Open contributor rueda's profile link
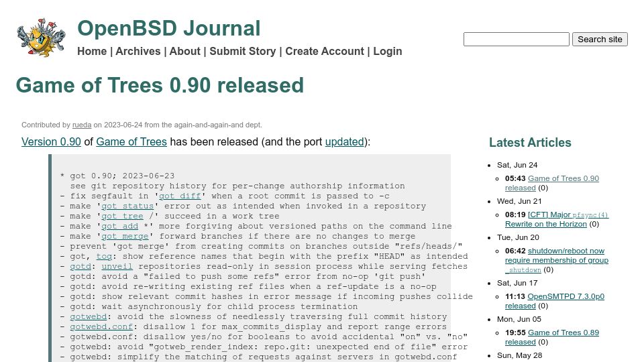 pyautogui.click(x=82, y=125)
